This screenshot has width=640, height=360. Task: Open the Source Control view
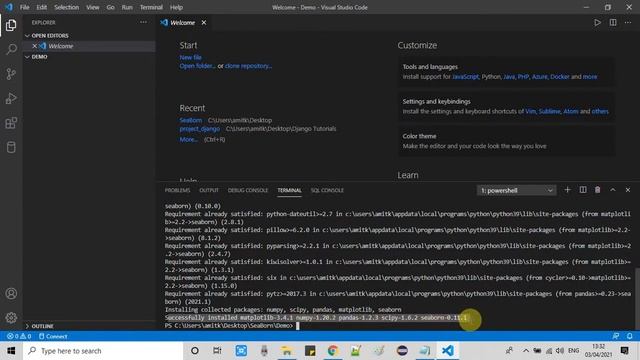[x=11, y=74]
